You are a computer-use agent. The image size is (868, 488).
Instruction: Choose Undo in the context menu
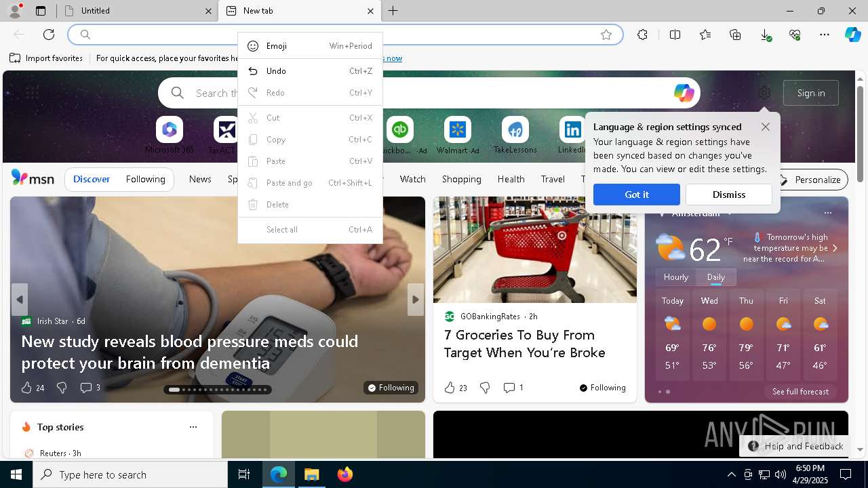coord(311,71)
